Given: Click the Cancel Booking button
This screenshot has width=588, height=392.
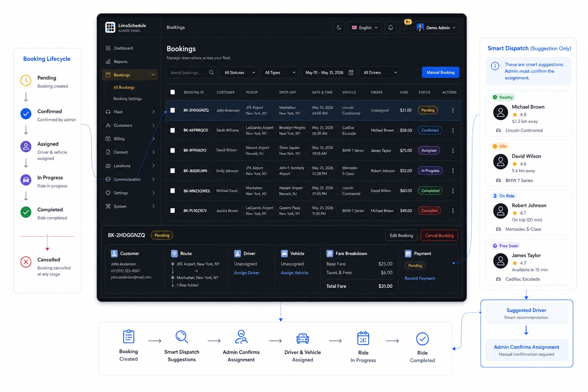Looking at the screenshot, I should [x=439, y=235].
